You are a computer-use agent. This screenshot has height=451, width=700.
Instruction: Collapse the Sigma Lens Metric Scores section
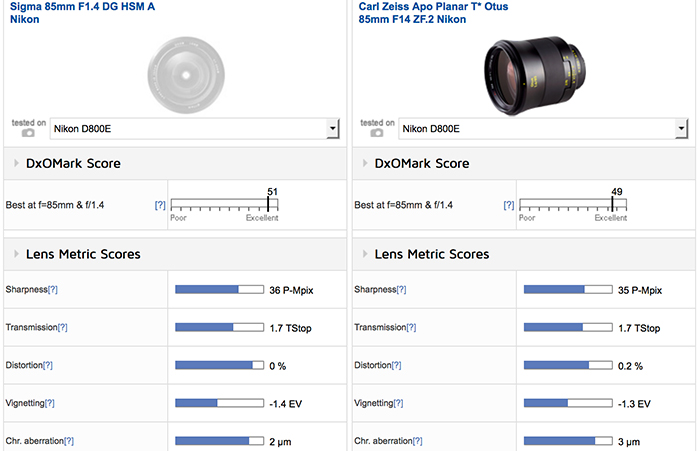(x=17, y=254)
